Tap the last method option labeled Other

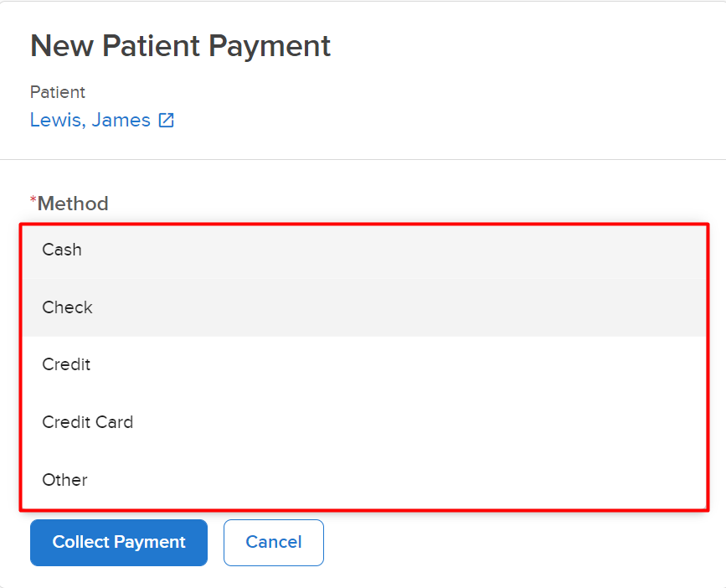[364, 480]
